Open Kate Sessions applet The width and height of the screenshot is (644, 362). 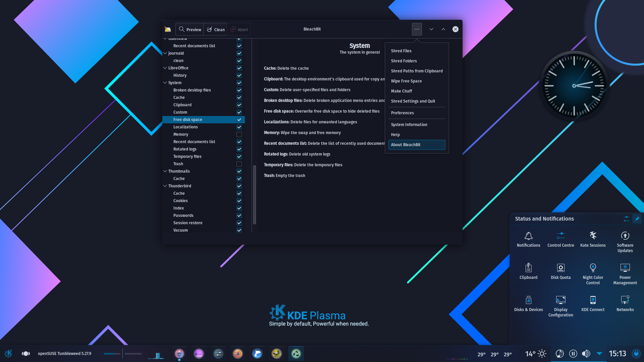pos(593,240)
